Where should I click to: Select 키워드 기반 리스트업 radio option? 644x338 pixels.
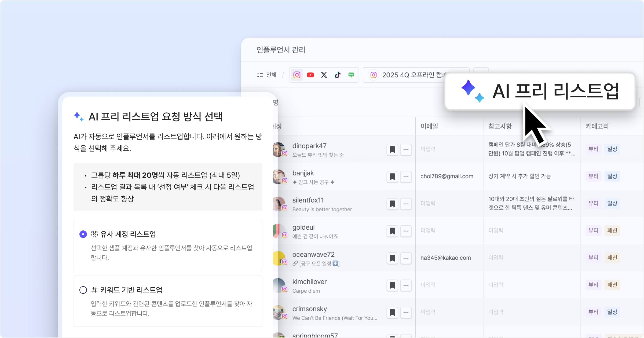point(83,290)
